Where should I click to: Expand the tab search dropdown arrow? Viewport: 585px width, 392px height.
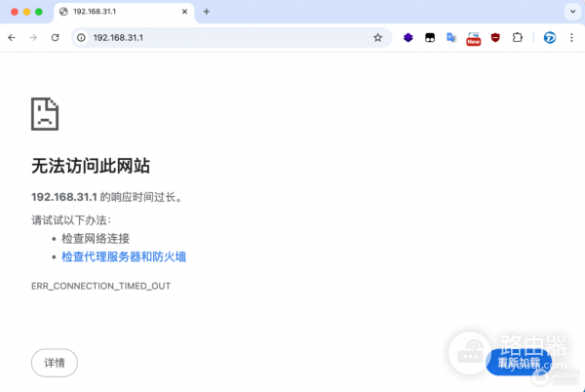tap(572, 12)
